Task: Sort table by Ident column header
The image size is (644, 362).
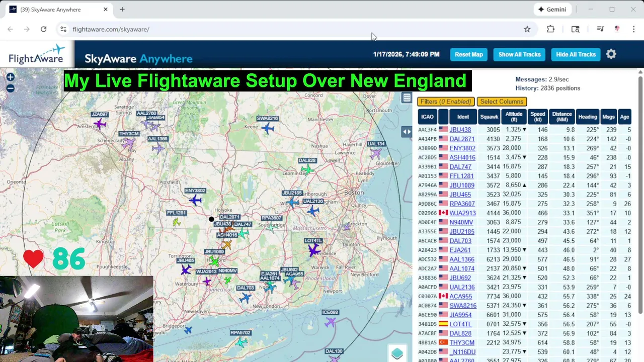Action: (x=463, y=117)
